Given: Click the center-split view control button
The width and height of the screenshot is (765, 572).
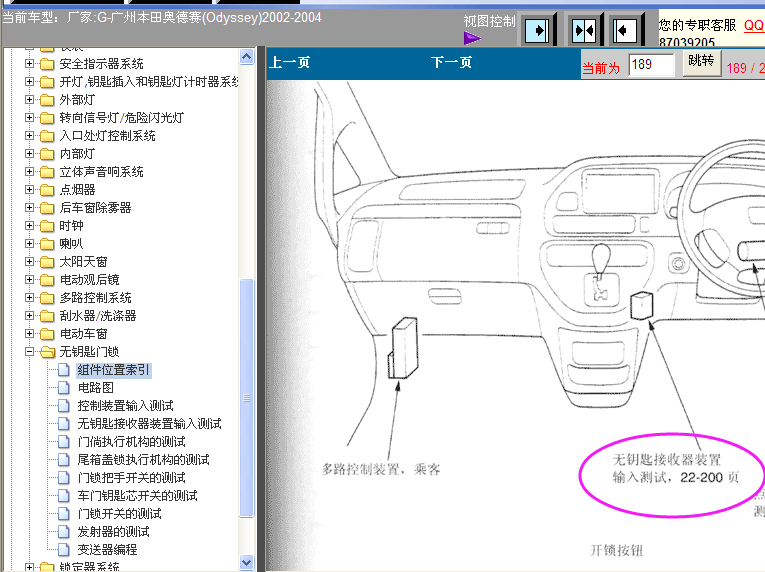Looking at the screenshot, I should (584, 30).
